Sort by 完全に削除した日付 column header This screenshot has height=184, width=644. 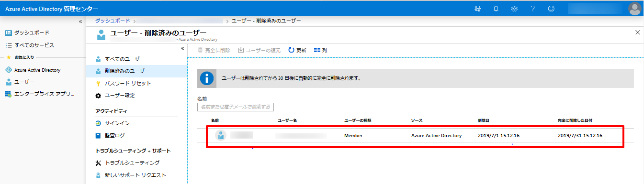pos(575,120)
